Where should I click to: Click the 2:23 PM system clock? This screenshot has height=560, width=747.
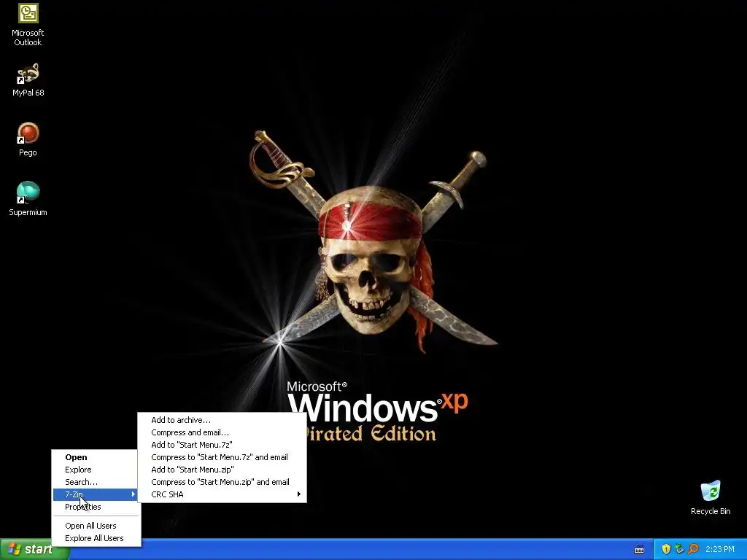720,549
